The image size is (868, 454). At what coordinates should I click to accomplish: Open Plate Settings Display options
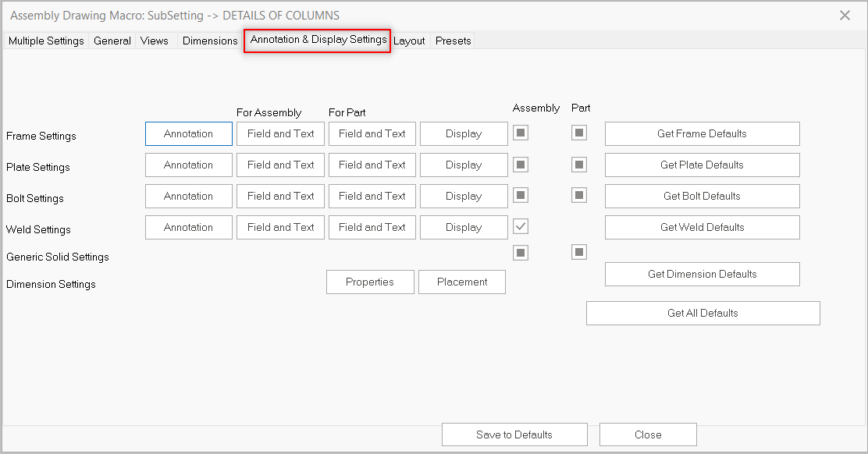tap(464, 165)
